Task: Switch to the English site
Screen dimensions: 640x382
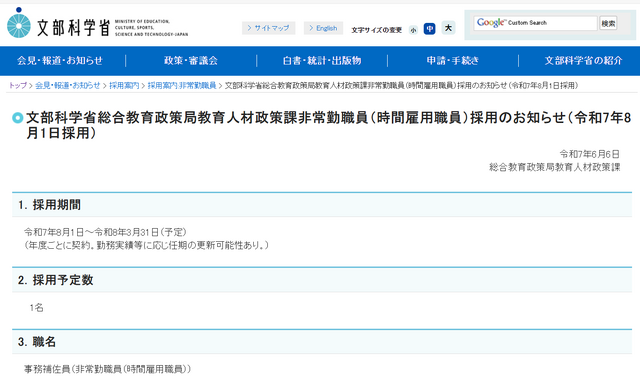Action: point(323,28)
